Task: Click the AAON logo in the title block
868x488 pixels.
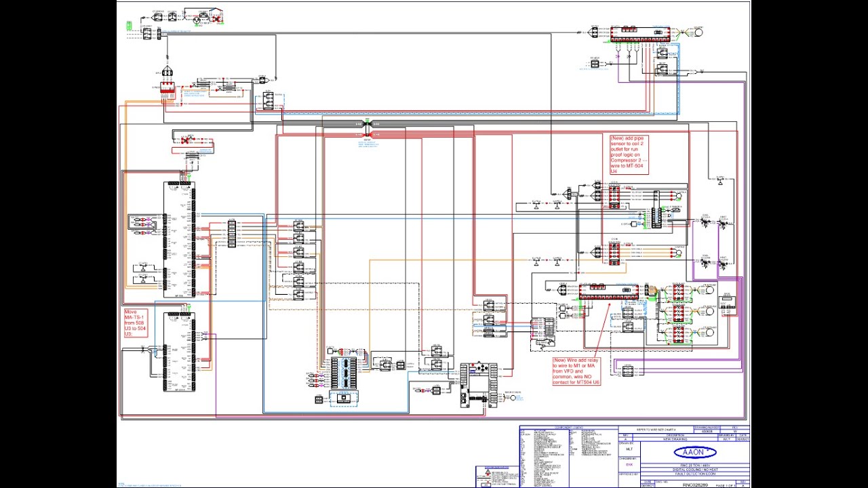Action: 694,452
